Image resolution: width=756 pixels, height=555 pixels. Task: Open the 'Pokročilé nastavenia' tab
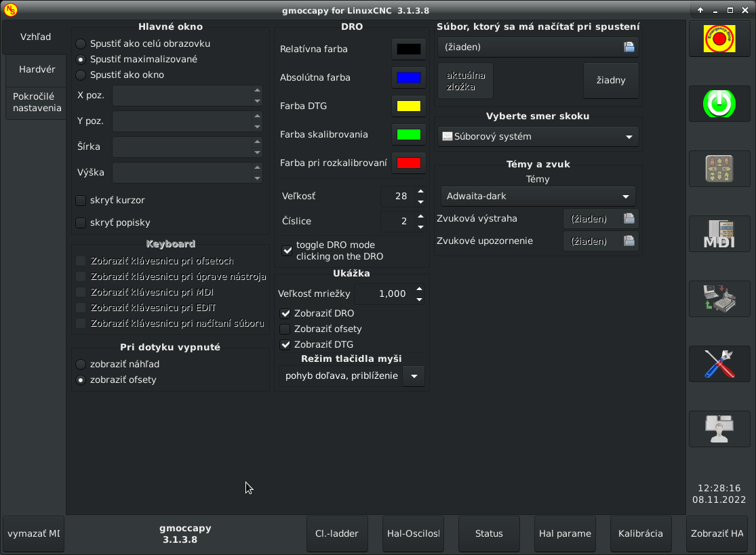click(x=37, y=102)
